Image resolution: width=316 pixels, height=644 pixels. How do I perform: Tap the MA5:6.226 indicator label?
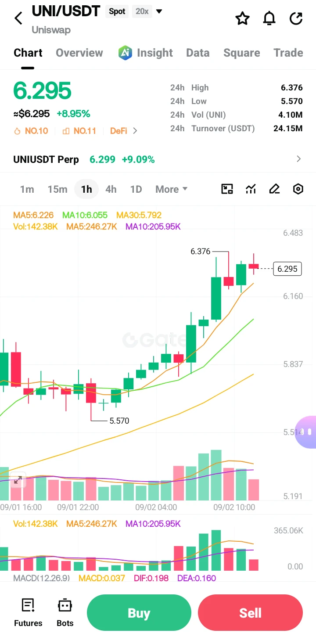tap(33, 215)
